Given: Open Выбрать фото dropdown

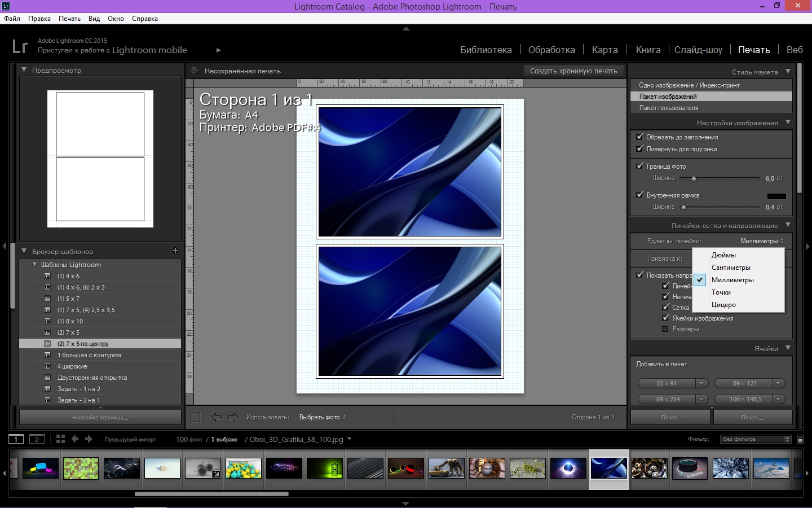Looking at the screenshot, I should click(323, 417).
